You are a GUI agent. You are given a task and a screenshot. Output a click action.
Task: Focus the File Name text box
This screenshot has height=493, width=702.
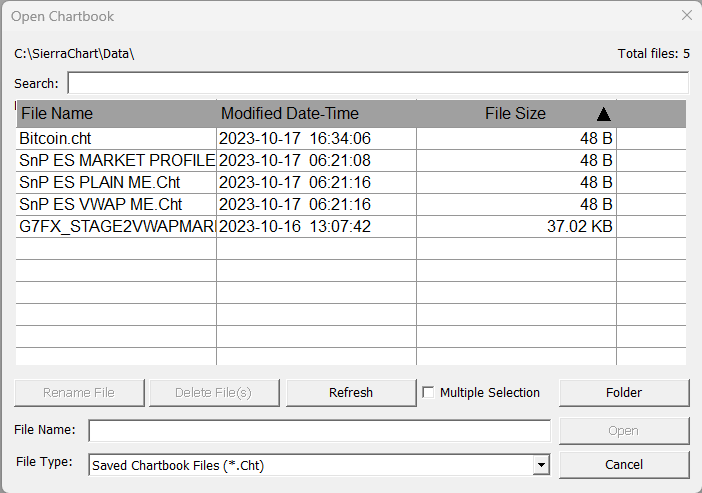coord(319,430)
